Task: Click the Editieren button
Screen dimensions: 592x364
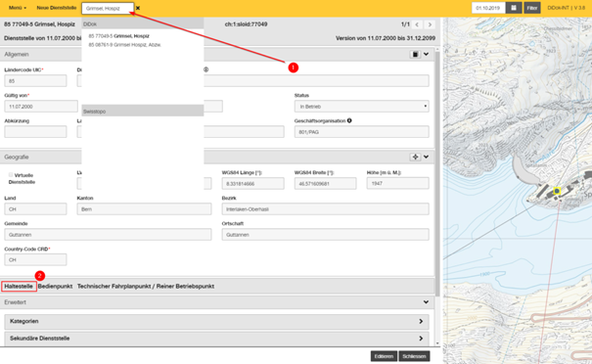Action: pos(384,356)
